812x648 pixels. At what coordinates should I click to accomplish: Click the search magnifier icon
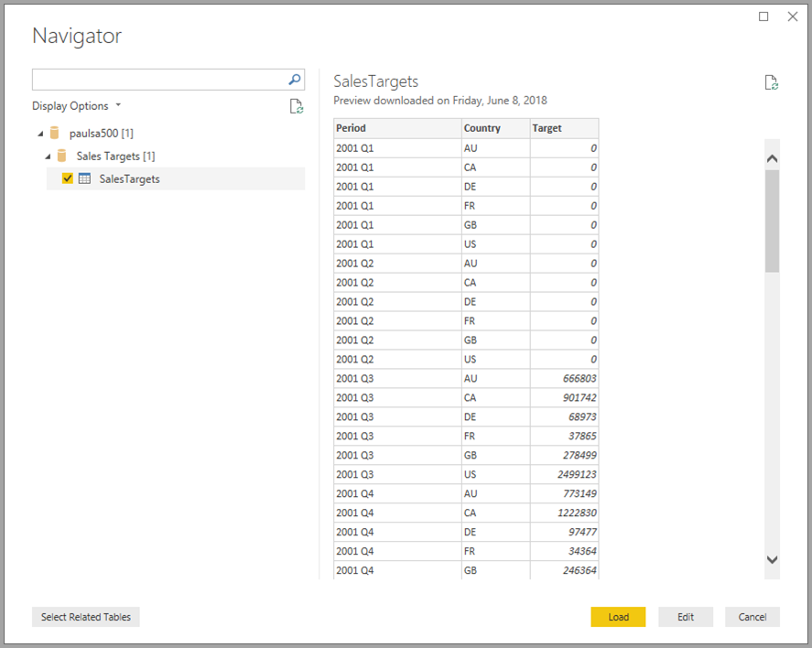293,79
